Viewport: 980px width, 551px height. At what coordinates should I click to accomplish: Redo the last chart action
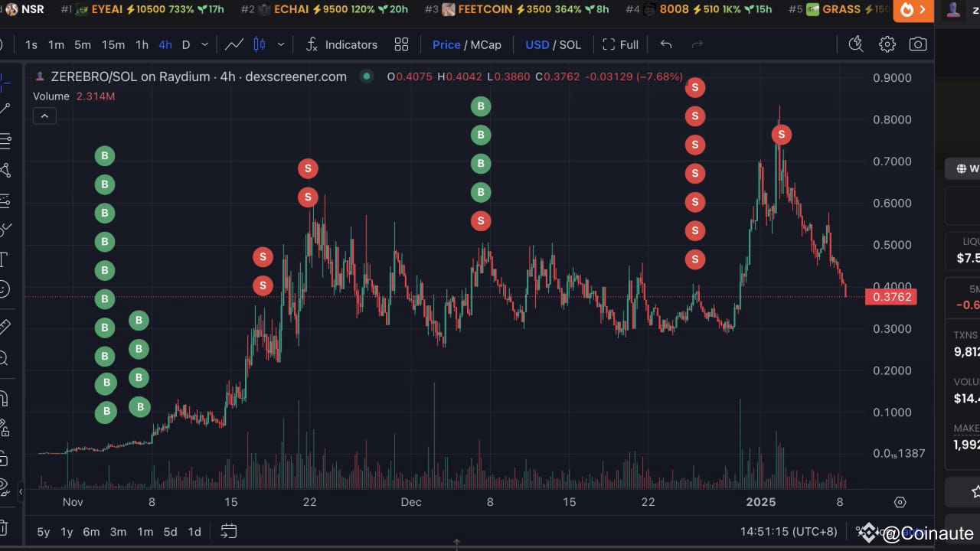[697, 44]
